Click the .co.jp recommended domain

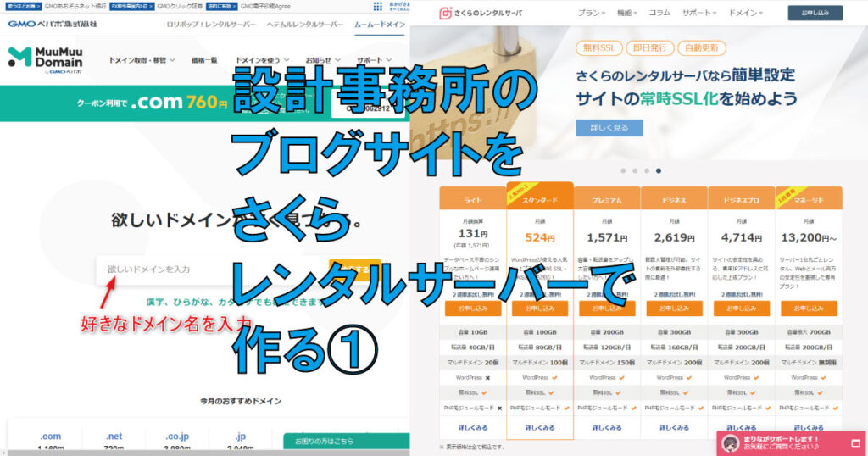[x=177, y=436]
